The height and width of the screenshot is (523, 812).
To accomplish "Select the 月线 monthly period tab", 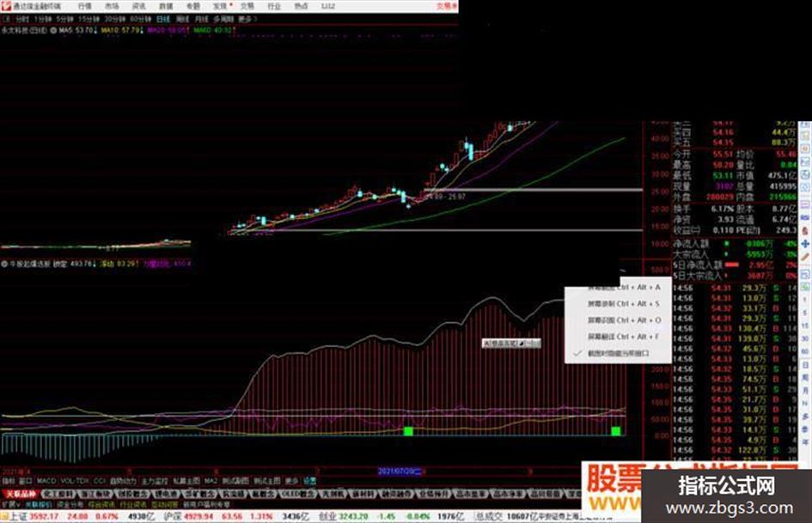I will (x=201, y=19).
